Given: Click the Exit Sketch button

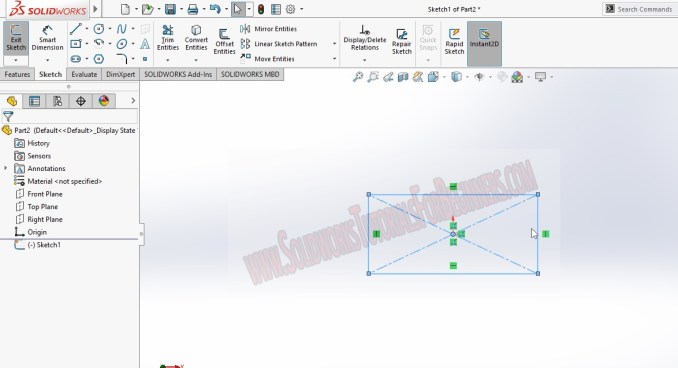Looking at the screenshot, I should [16, 38].
